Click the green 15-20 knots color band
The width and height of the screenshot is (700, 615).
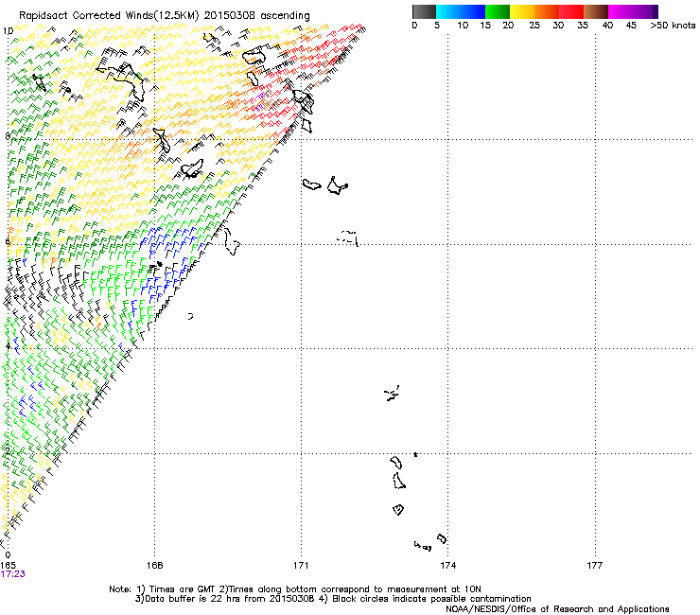tap(498, 11)
